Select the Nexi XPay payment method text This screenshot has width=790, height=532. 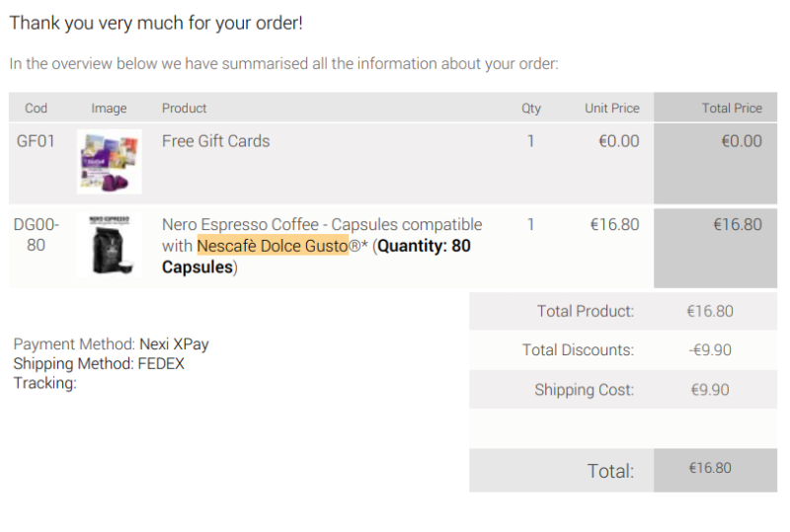(x=174, y=344)
